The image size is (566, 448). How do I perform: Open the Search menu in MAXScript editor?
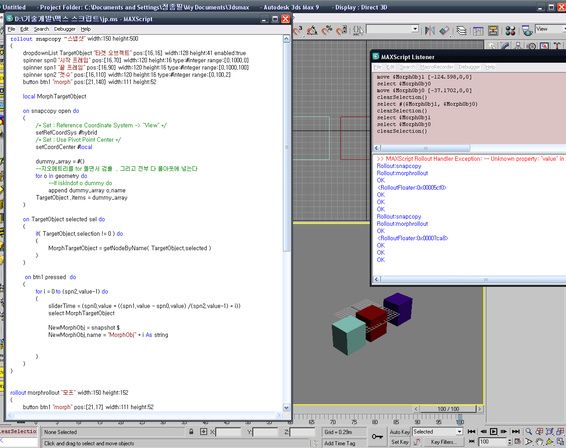pos(42,29)
